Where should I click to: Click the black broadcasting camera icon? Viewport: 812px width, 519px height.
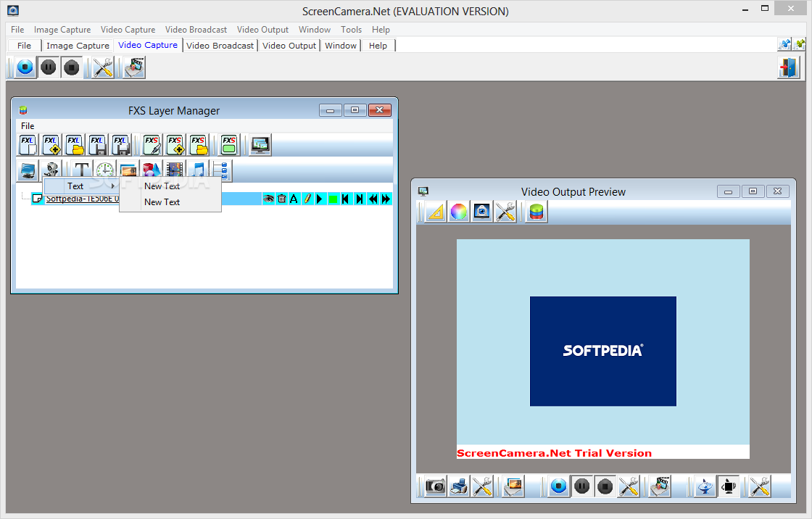click(x=729, y=486)
